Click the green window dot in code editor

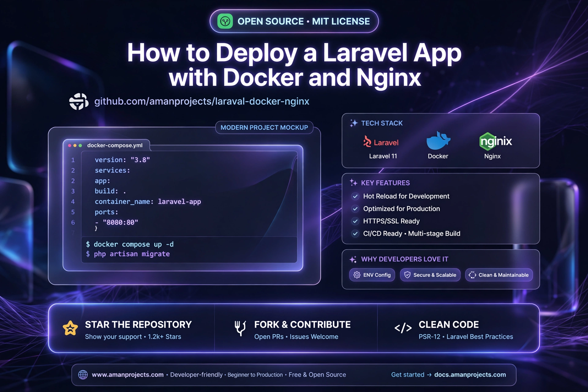click(x=80, y=145)
